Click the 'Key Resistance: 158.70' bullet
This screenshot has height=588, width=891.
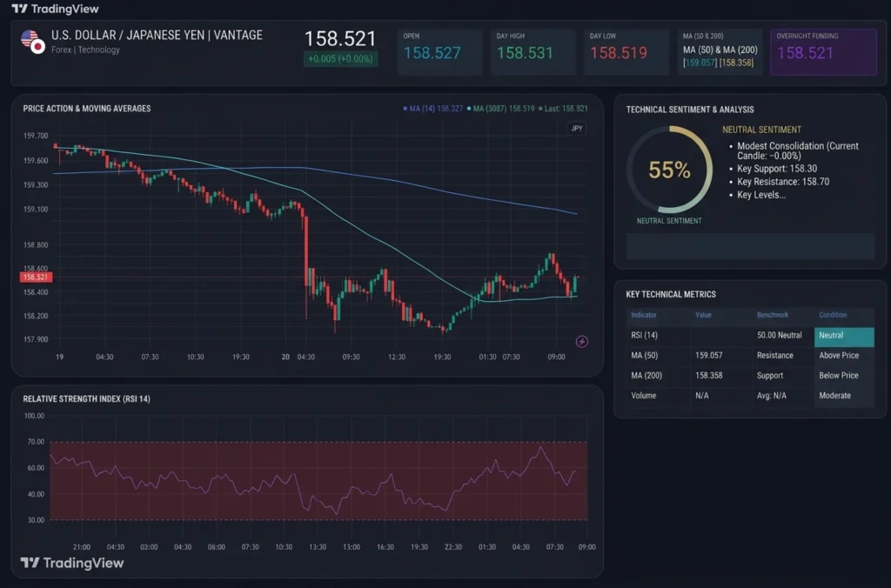coord(783,182)
